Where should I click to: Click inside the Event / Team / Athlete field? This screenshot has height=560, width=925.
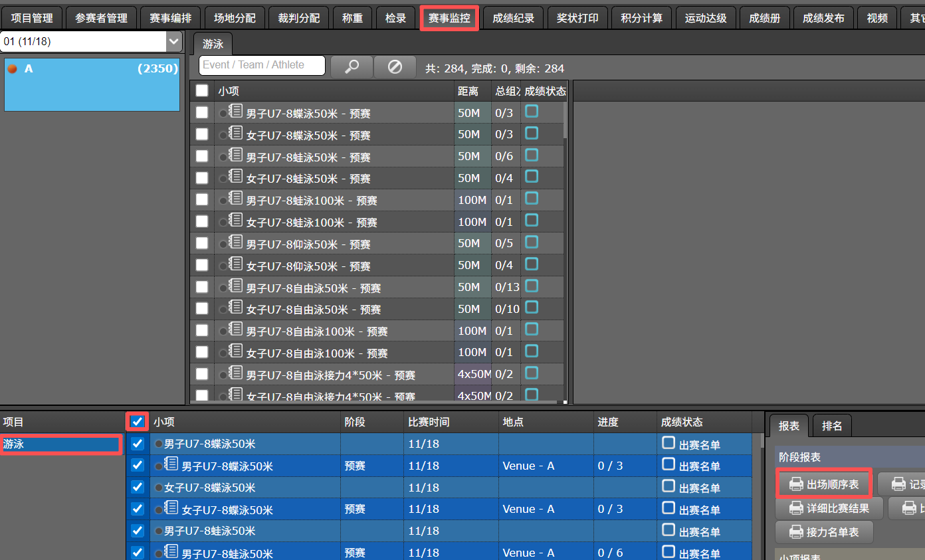[x=261, y=65]
